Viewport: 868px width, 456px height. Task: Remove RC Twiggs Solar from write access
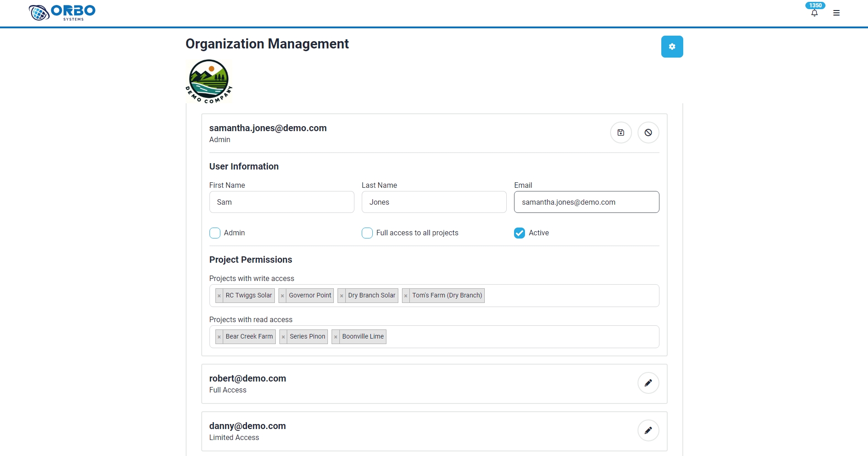[x=219, y=296]
